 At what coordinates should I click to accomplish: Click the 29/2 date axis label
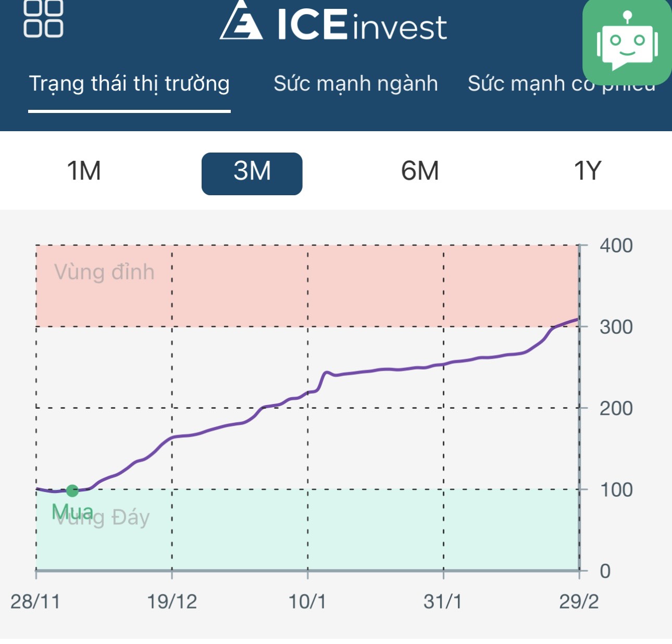(579, 602)
